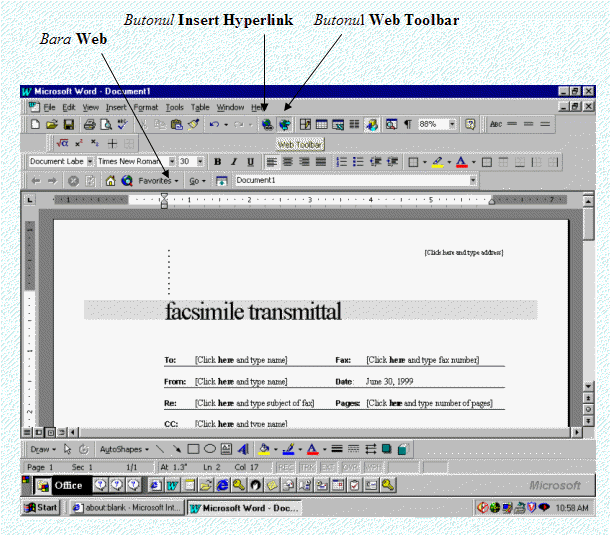Toggle Show/Hide paragraph marks

(408, 125)
